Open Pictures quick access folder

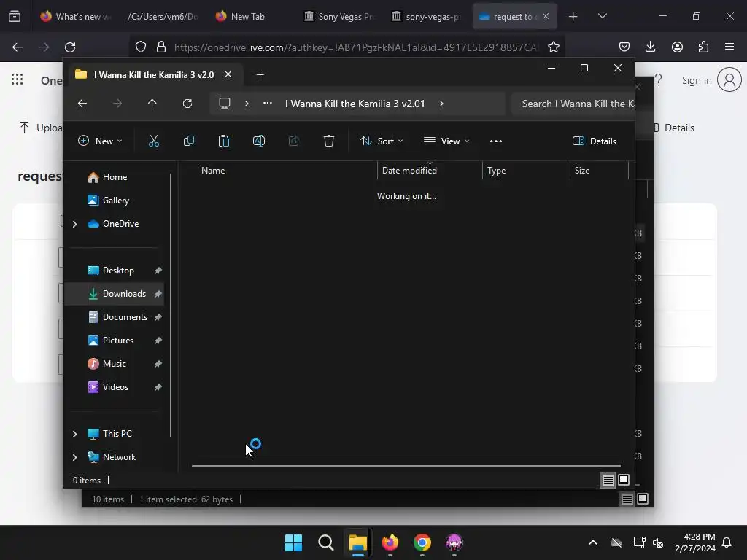(x=115, y=341)
